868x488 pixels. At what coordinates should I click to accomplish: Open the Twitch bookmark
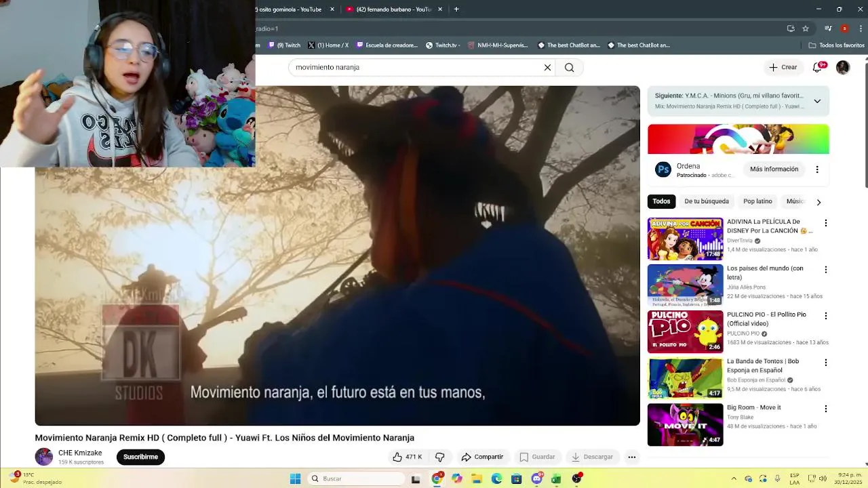tap(284, 45)
